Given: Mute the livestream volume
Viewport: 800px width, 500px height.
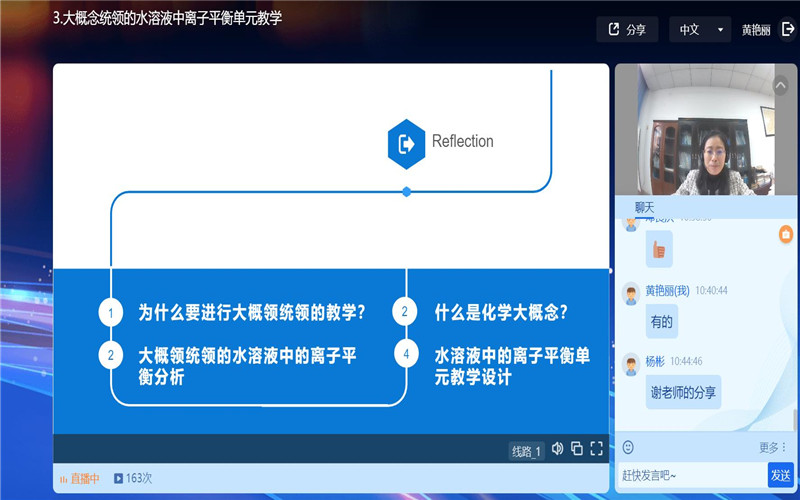Looking at the screenshot, I should coord(557,449).
